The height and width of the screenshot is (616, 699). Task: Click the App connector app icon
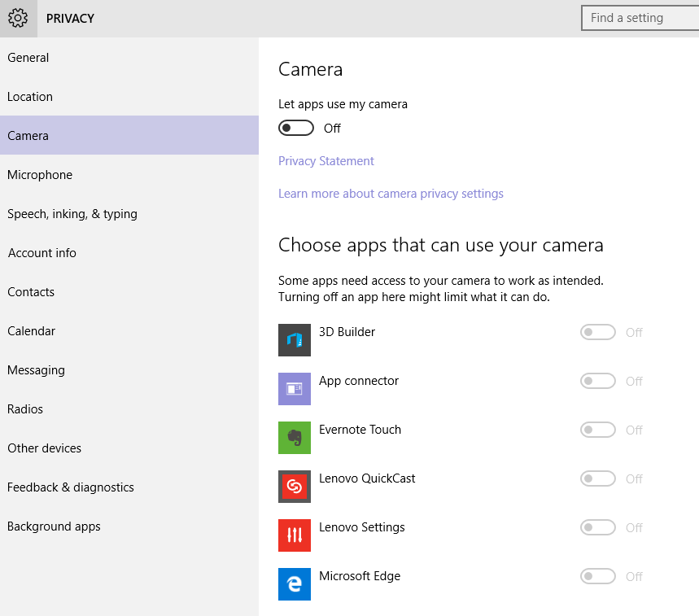295,389
